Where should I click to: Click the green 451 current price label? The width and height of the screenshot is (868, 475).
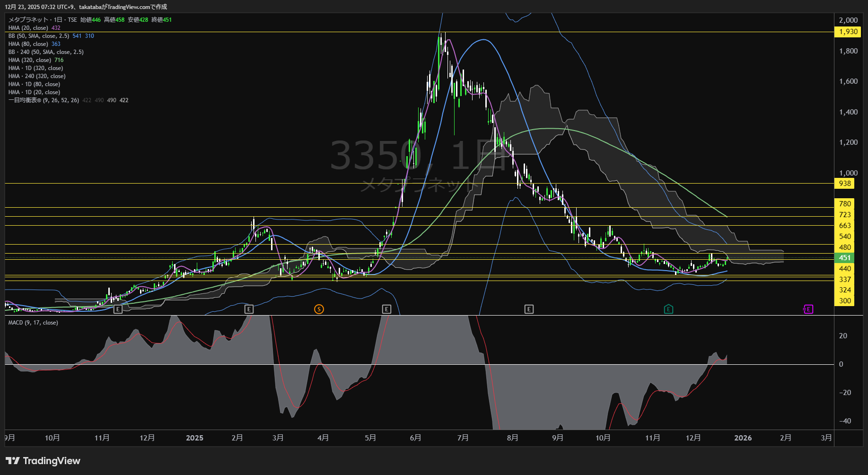(x=845, y=258)
